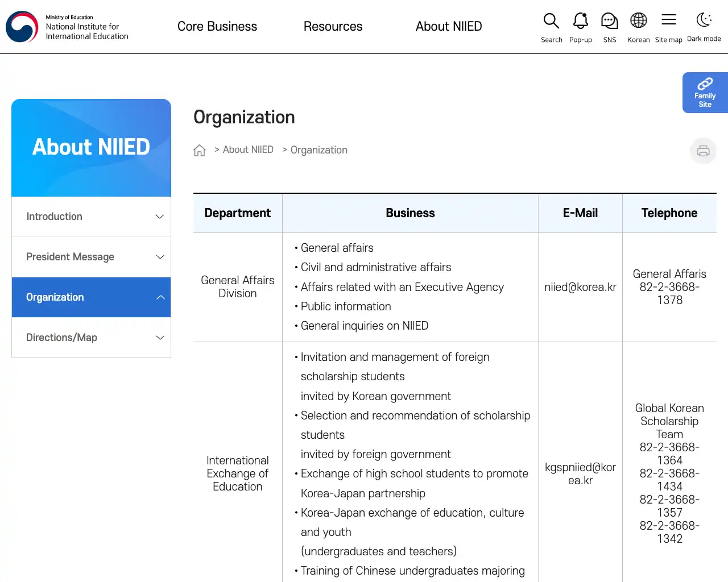The width and height of the screenshot is (728, 582).
Task: Switch language via Korean globe icon
Action: pyautogui.click(x=638, y=21)
